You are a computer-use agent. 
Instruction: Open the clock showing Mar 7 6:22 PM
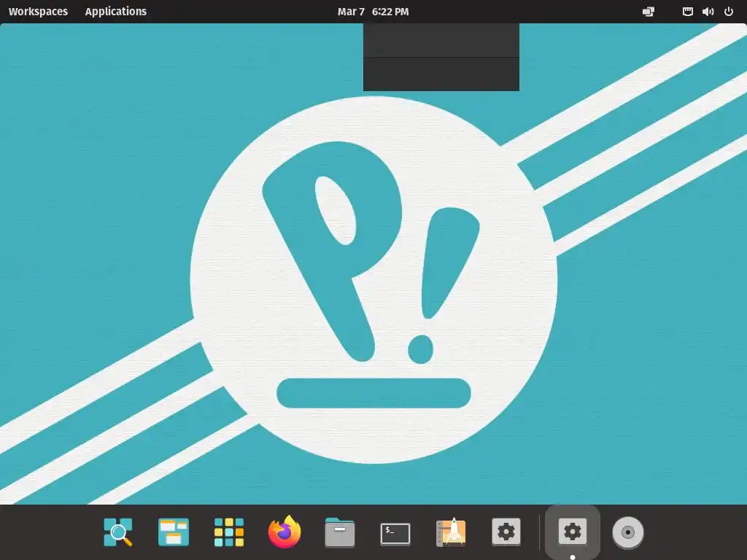(x=373, y=12)
